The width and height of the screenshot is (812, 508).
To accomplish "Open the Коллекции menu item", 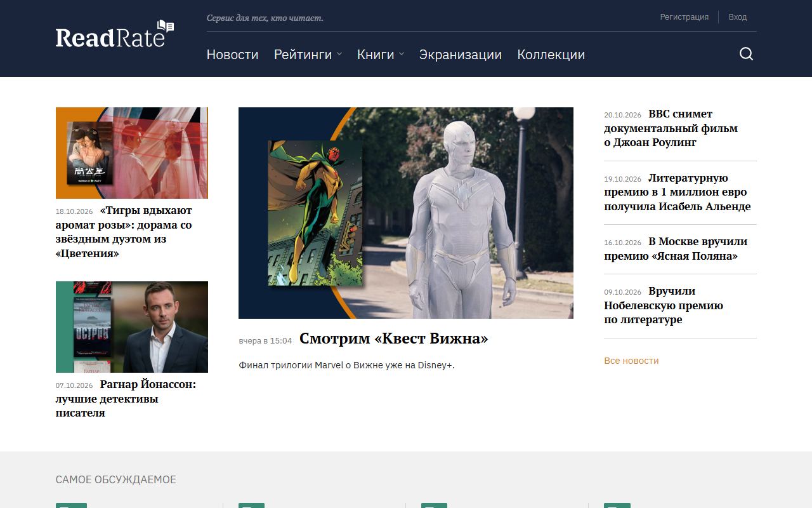I will click(551, 55).
